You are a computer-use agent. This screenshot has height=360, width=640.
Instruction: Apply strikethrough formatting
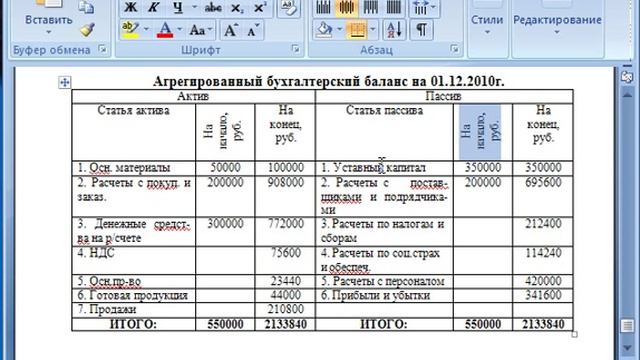click(213, 7)
